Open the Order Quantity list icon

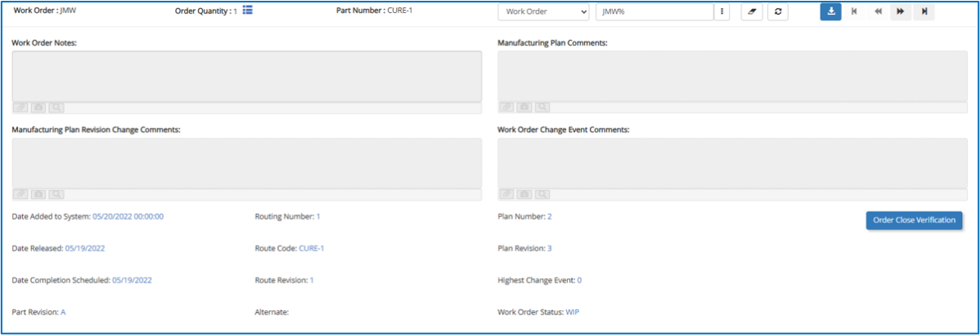pos(247,11)
